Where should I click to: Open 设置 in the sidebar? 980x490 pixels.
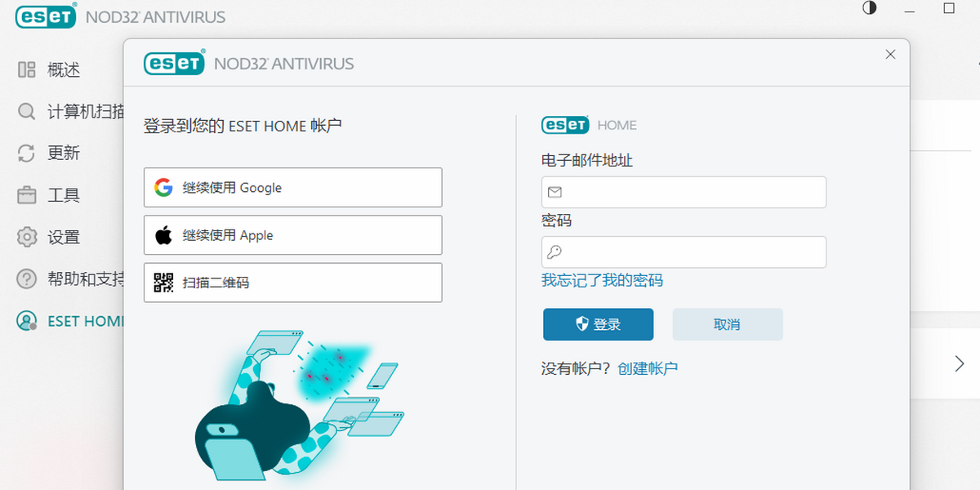[64, 238]
